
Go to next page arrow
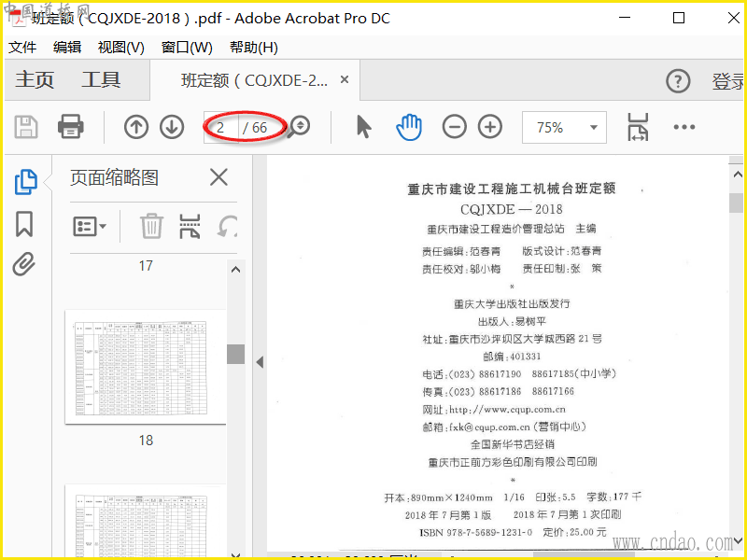pos(172,127)
